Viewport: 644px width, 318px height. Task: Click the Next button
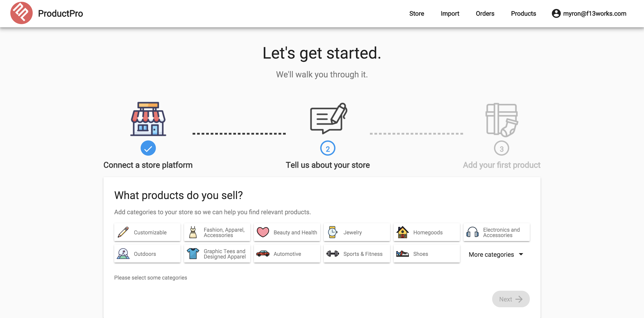(x=511, y=299)
